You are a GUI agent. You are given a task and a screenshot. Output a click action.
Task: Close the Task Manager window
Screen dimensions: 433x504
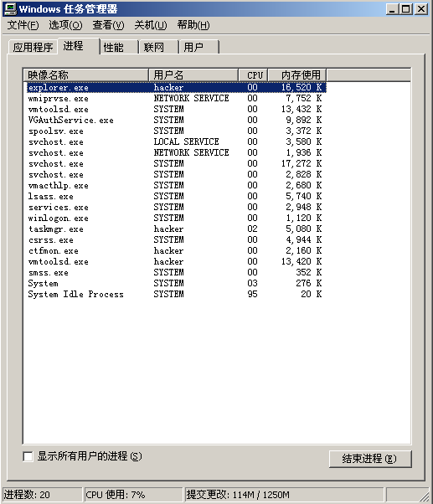pos(421,9)
